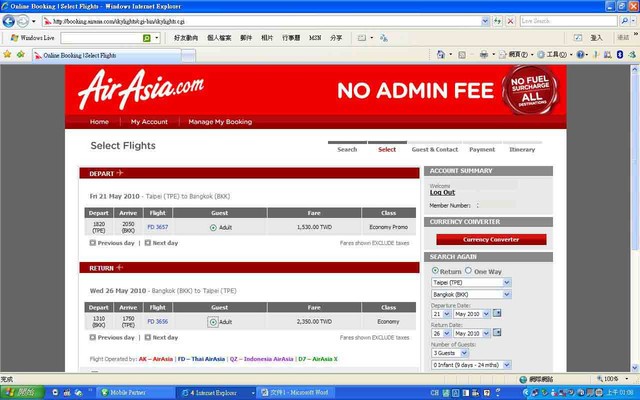
Task: Switch to the Online Booking browser tab
Action: (107, 56)
